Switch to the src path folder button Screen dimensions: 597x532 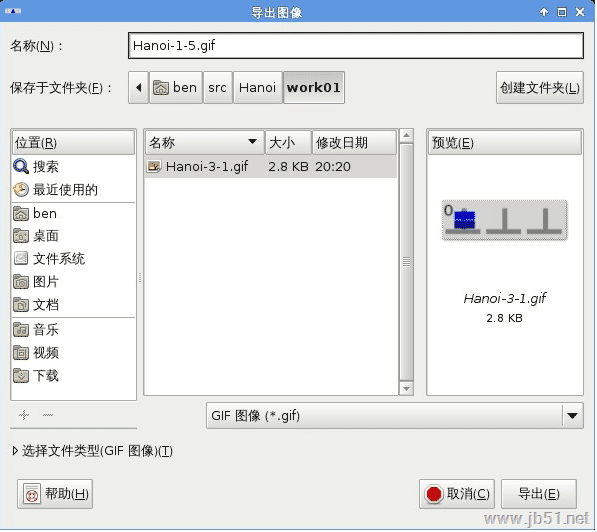point(217,88)
